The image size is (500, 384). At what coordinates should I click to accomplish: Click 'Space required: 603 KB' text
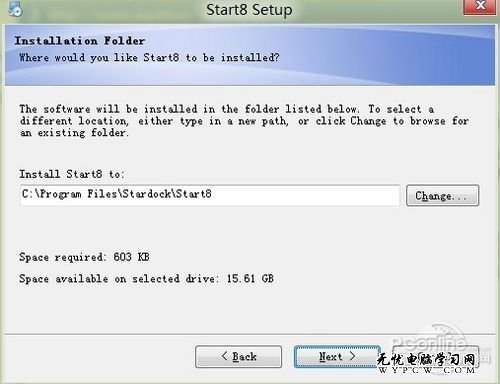tap(84, 257)
